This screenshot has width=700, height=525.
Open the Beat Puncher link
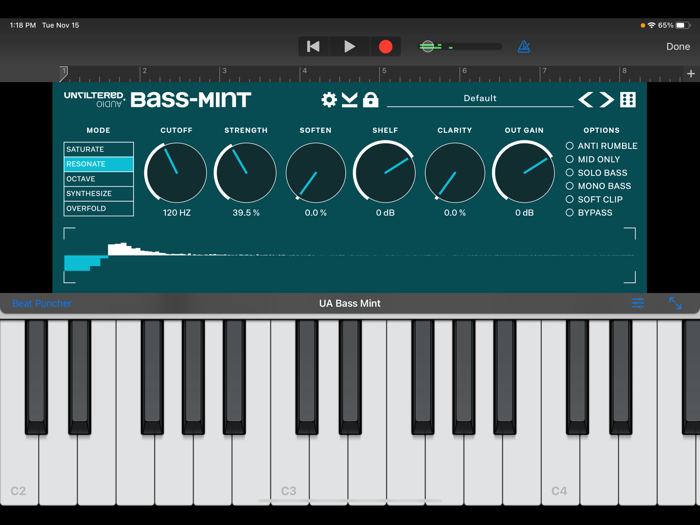[42, 304]
